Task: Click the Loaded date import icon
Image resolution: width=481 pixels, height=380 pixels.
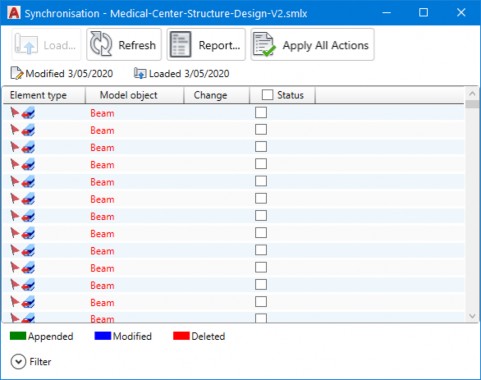Action: (140, 73)
